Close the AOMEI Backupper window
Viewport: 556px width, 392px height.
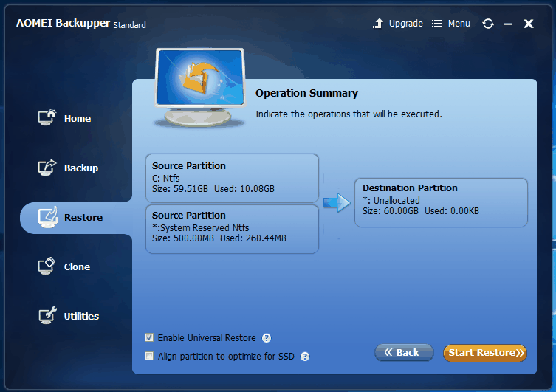coord(529,24)
